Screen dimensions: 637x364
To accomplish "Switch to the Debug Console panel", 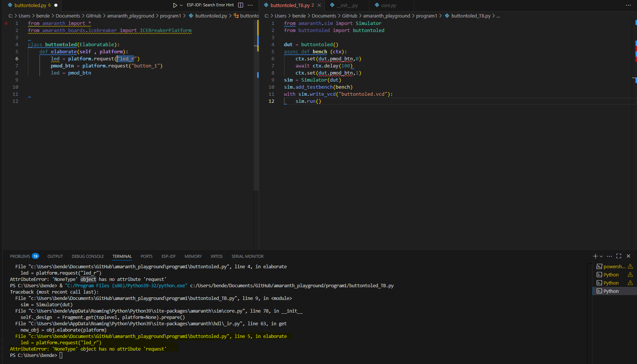I will (x=88, y=256).
